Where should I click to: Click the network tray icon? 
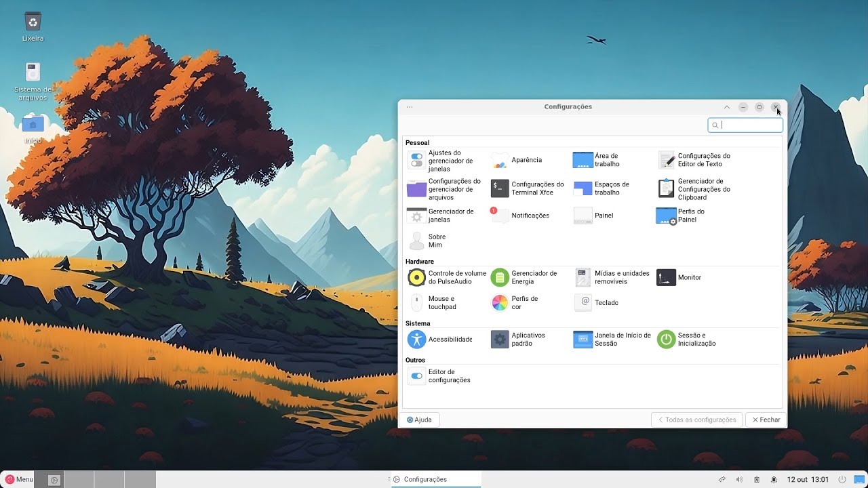pyautogui.click(x=722, y=479)
